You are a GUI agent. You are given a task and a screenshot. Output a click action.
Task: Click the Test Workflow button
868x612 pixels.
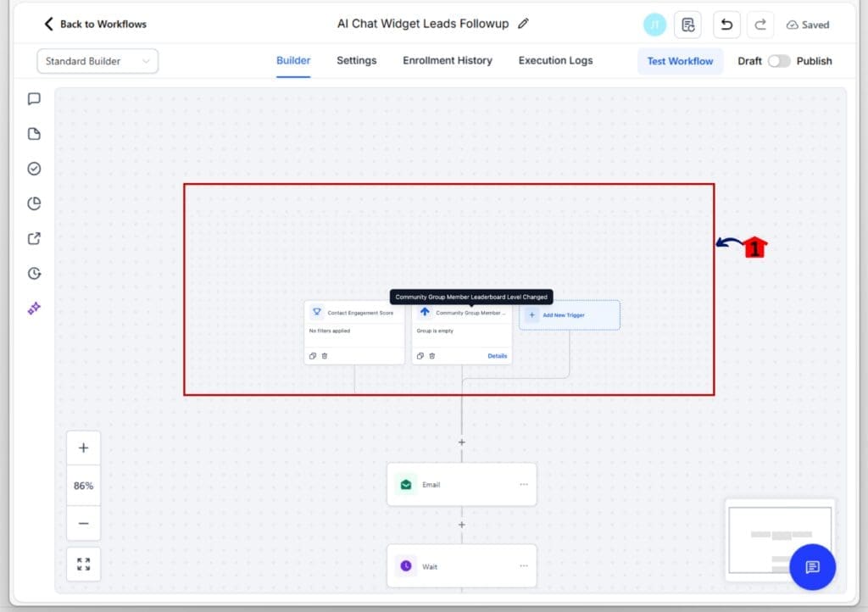680,61
